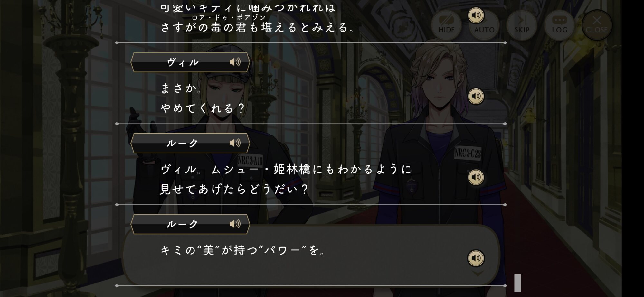Tap speaker icon in ヴィル name plate

pyautogui.click(x=235, y=62)
